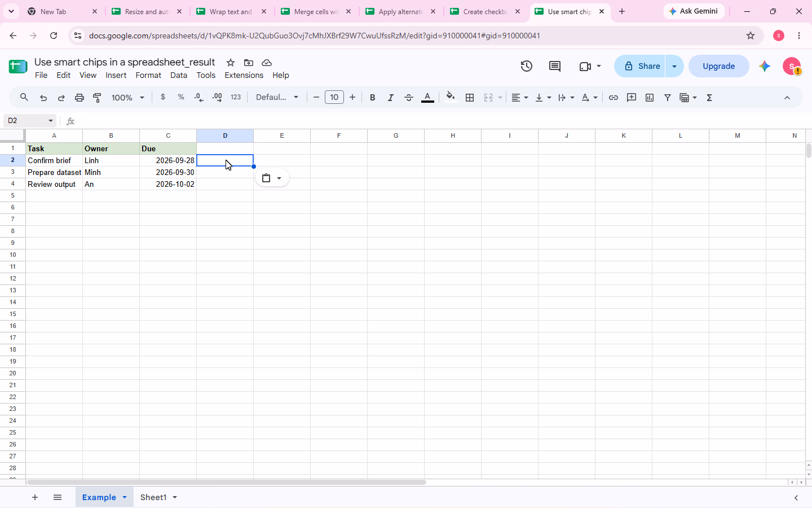Open the Extensions menu

coord(244,75)
